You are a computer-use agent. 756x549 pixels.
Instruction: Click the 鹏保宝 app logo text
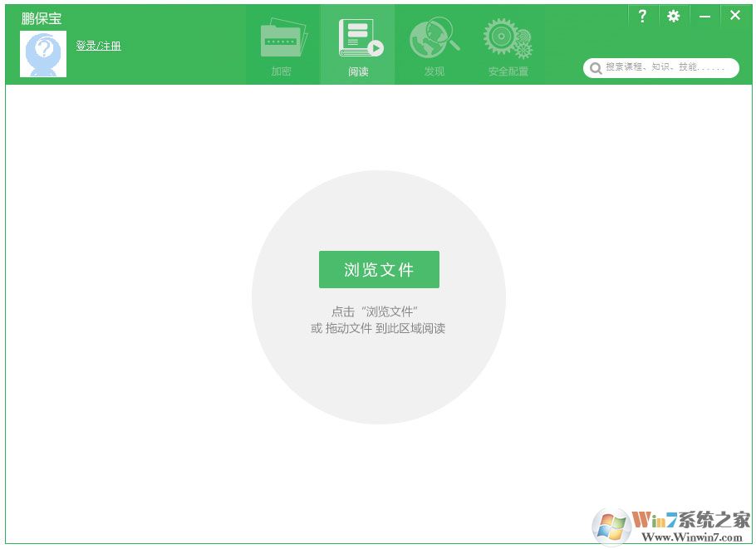42,17
